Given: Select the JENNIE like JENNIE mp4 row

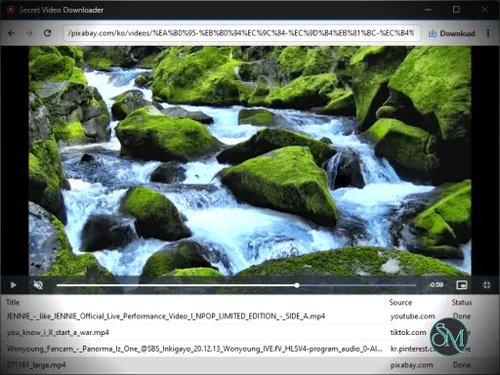Looking at the screenshot, I should [250, 316].
